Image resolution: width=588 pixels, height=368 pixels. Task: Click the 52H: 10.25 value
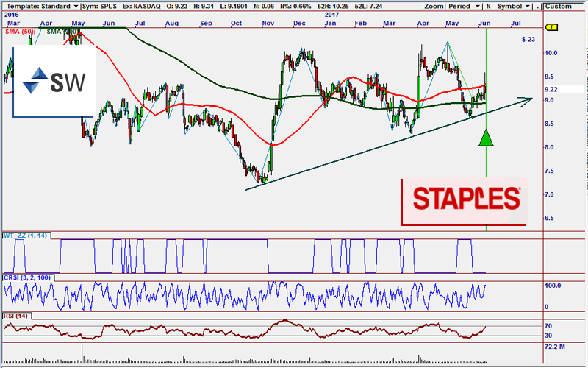[x=331, y=6]
